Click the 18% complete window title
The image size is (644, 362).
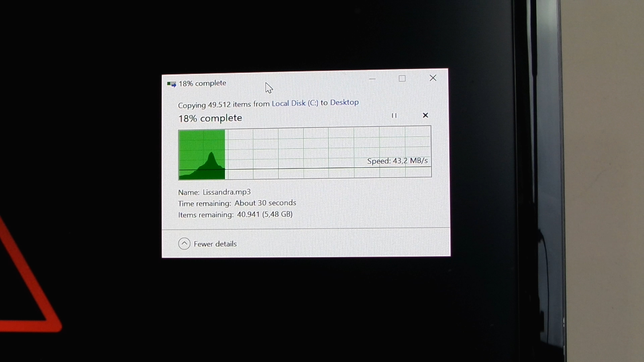tap(202, 83)
